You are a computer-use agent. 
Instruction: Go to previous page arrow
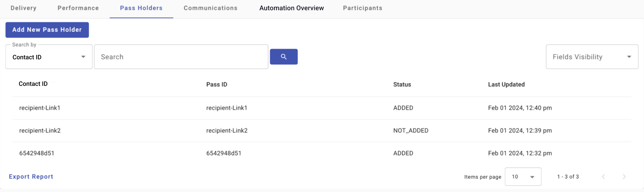[603, 177]
